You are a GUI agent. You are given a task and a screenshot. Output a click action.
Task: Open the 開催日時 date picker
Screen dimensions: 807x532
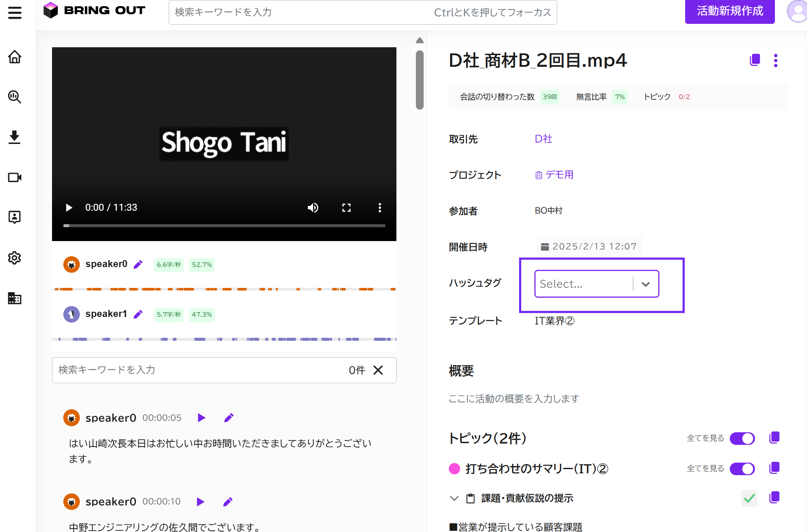pyautogui.click(x=589, y=247)
